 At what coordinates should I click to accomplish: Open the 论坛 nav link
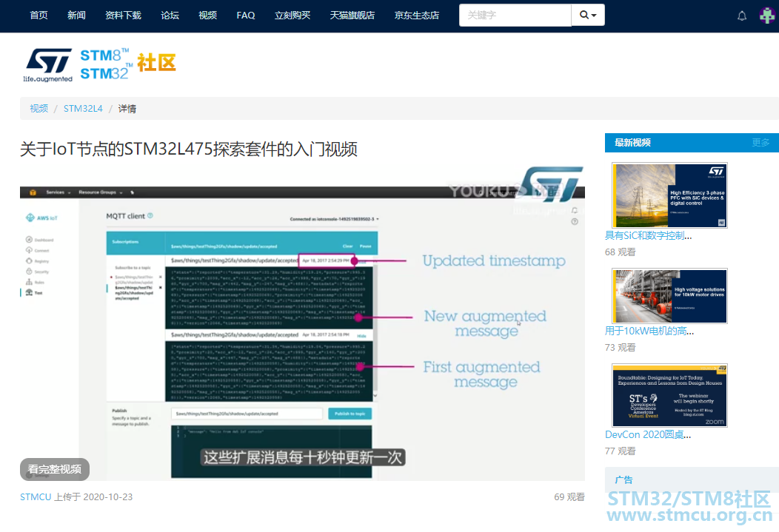(x=170, y=16)
